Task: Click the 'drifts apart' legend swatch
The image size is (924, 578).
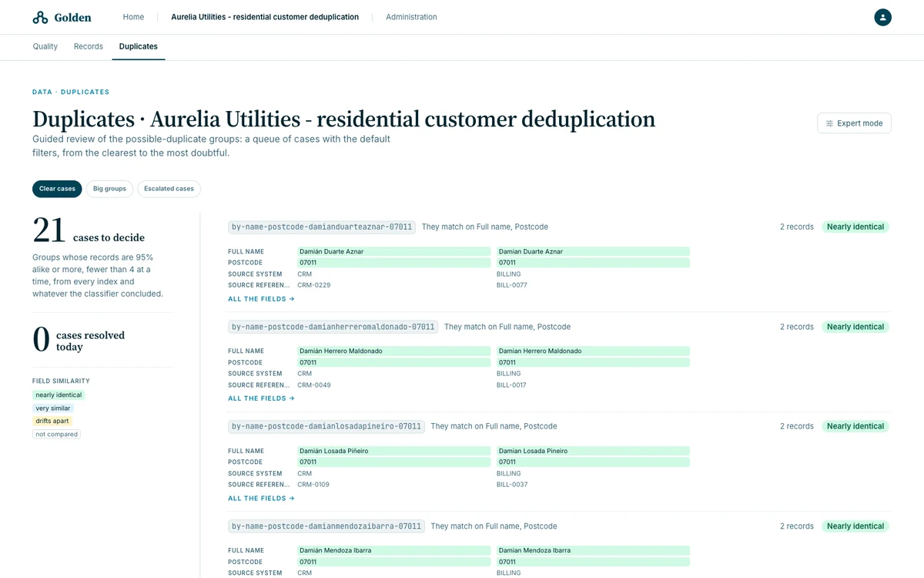Action: (52, 422)
